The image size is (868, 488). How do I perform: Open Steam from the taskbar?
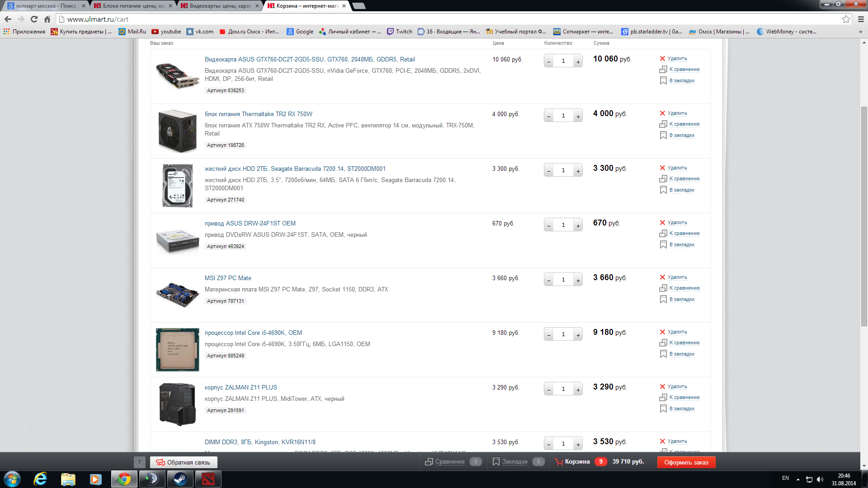point(180,479)
